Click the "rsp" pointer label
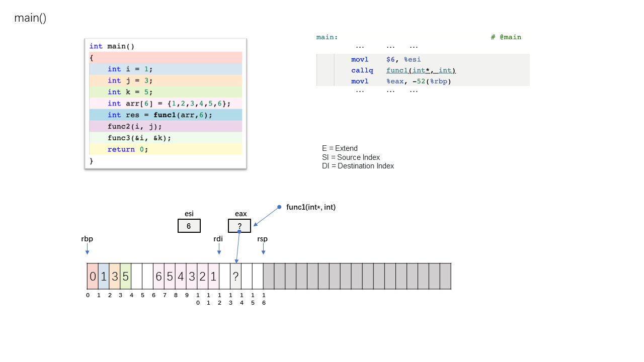This screenshot has width=644, height=362. (262, 239)
